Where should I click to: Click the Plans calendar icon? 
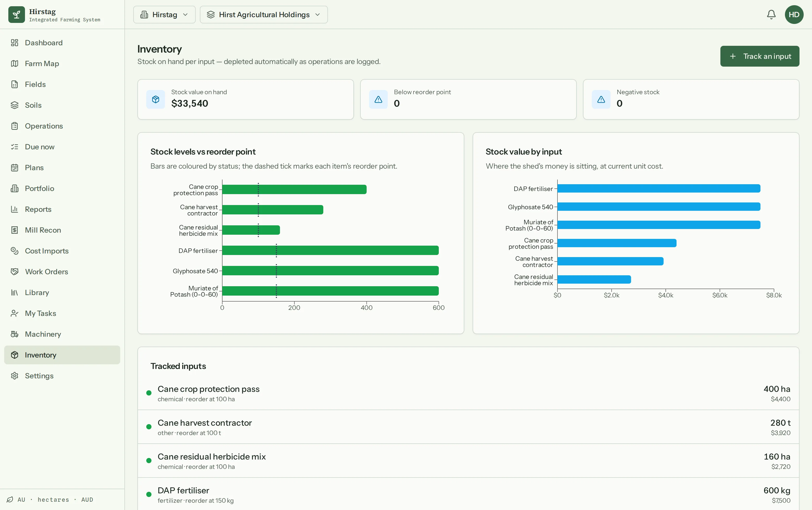click(x=15, y=168)
